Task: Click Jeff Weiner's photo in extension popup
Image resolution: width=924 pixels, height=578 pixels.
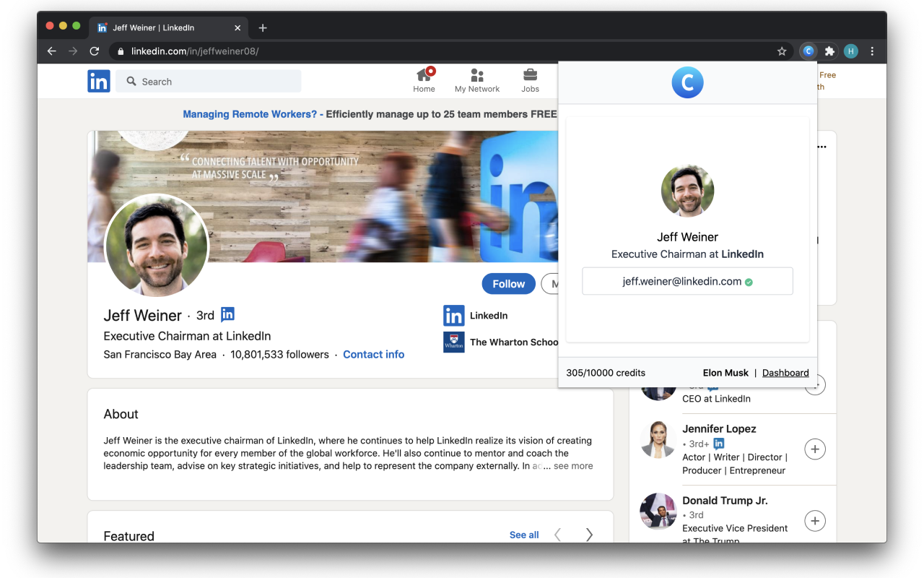Action: [x=687, y=191]
